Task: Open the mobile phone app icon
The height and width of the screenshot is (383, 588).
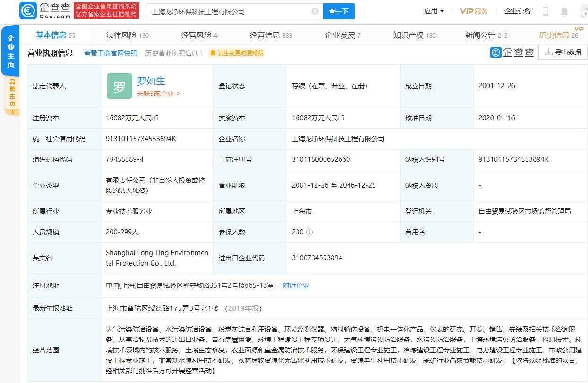Action: pyautogui.click(x=545, y=11)
